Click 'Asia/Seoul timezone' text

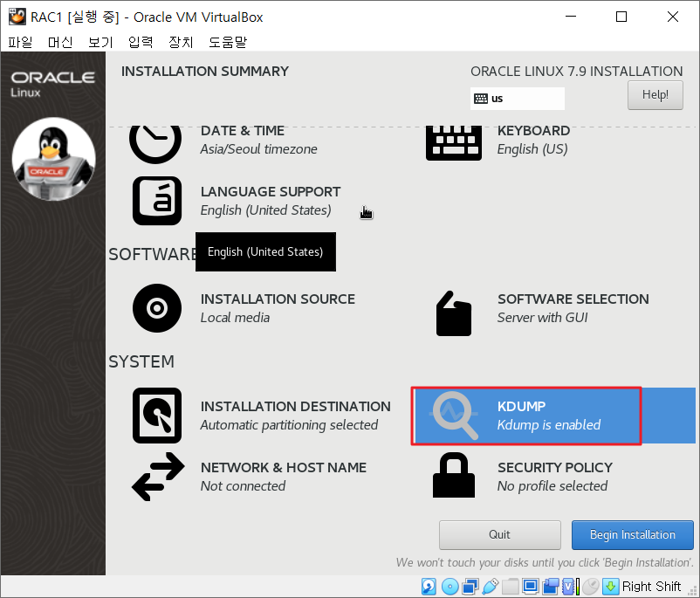[x=259, y=148]
